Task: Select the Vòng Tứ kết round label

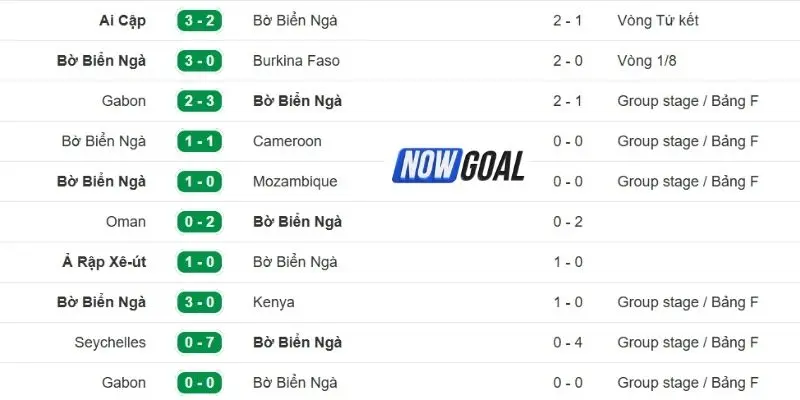Action: 658,21
